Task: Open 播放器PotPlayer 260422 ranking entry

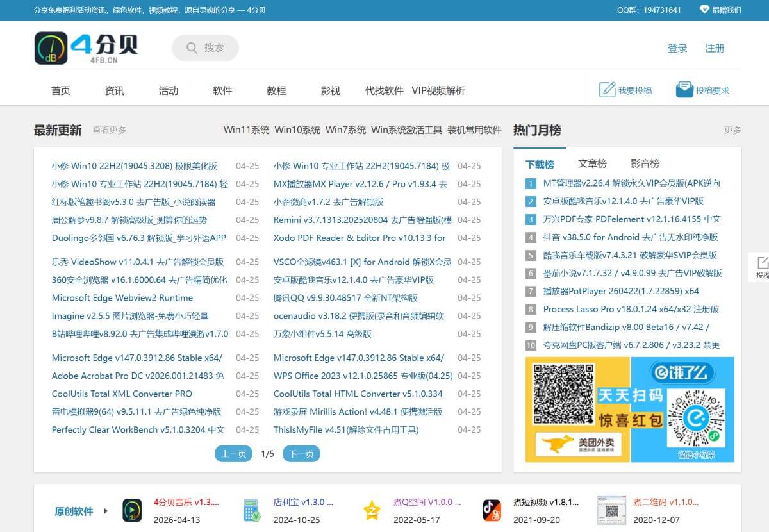Action: [621, 291]
